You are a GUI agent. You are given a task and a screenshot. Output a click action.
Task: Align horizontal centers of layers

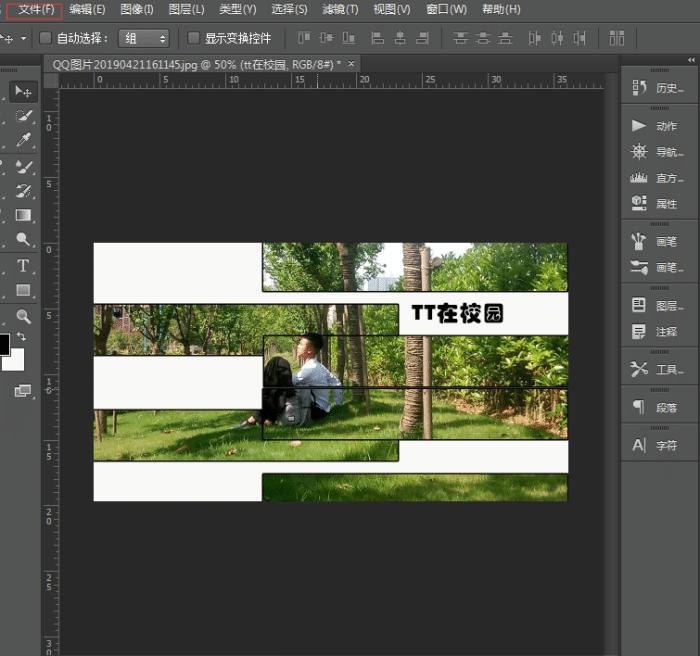tap(400, 38)
